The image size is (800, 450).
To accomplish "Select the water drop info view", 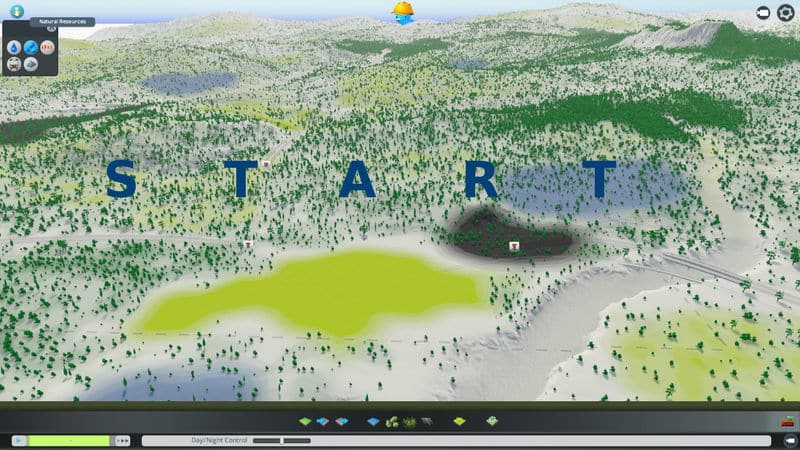I will [14, 47].
